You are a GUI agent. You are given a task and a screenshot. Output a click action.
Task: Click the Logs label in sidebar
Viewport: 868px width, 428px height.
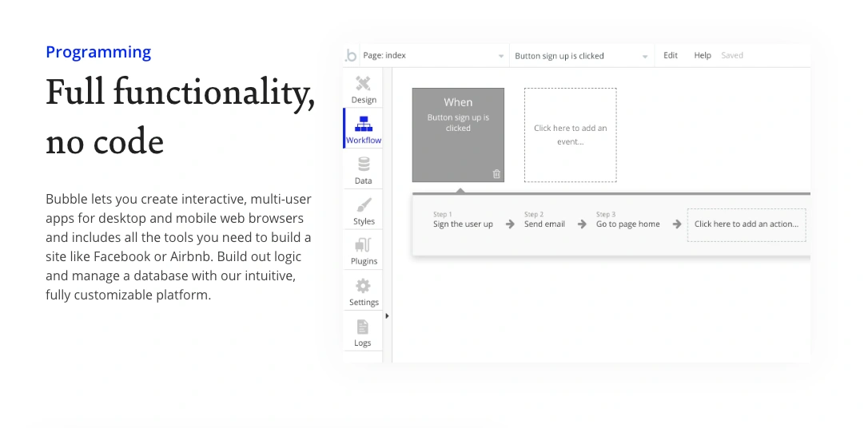(363, 343)
